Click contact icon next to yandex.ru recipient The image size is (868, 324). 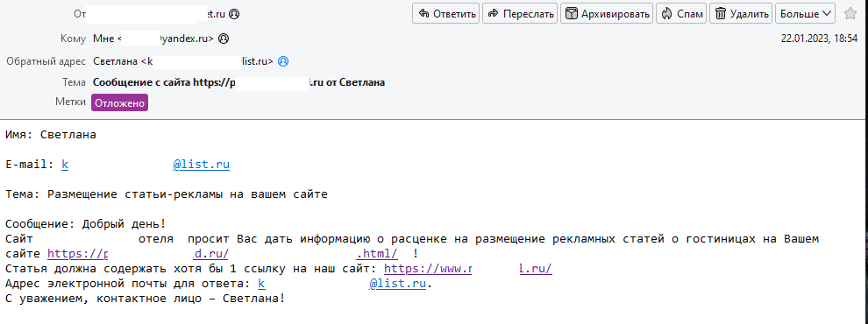[x=224, y=39]
